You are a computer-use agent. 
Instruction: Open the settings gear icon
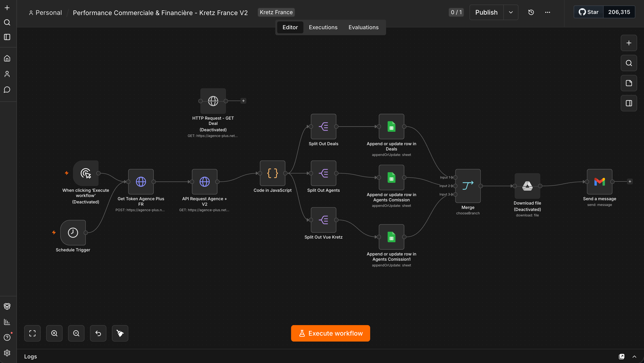point(7,353)
